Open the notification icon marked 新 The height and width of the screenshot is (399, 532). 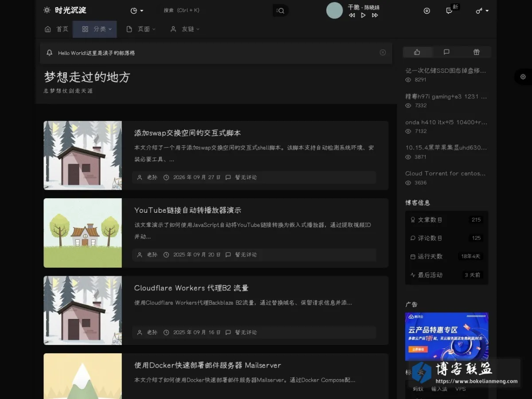[450, 10]
